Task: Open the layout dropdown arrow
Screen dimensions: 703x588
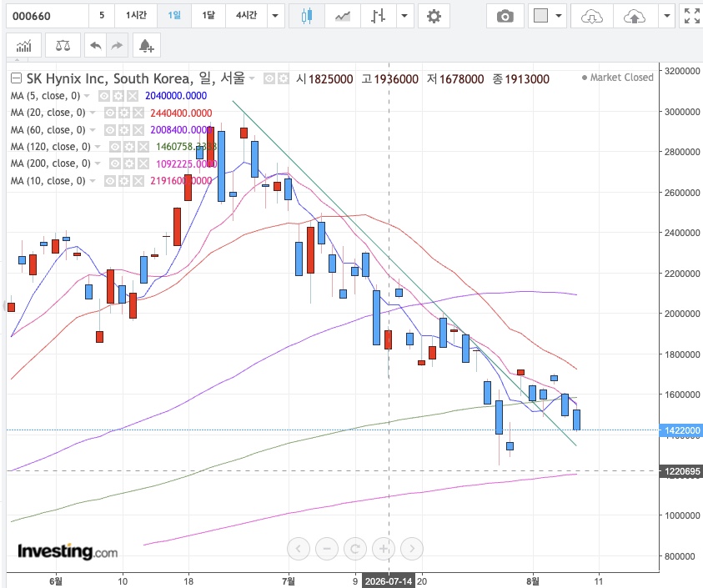Action: click(x=559, y=16)
